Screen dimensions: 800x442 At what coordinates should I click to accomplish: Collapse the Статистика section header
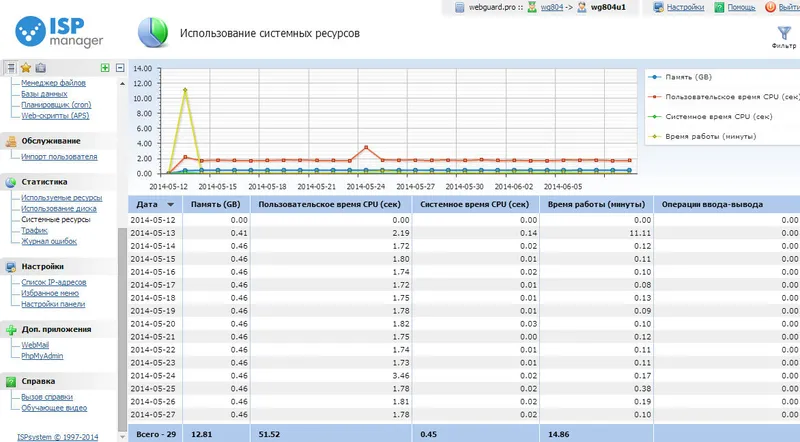pos(44,182)
